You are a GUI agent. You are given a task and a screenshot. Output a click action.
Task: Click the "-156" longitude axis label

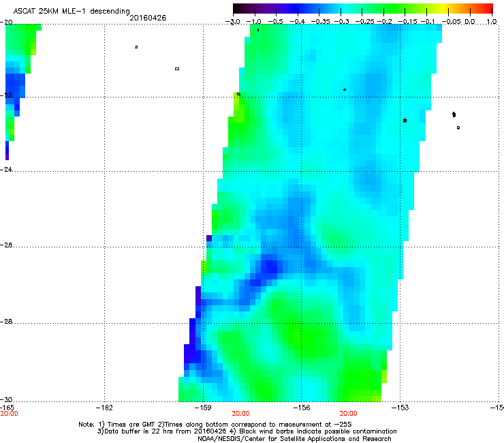(x=302, y=408)
